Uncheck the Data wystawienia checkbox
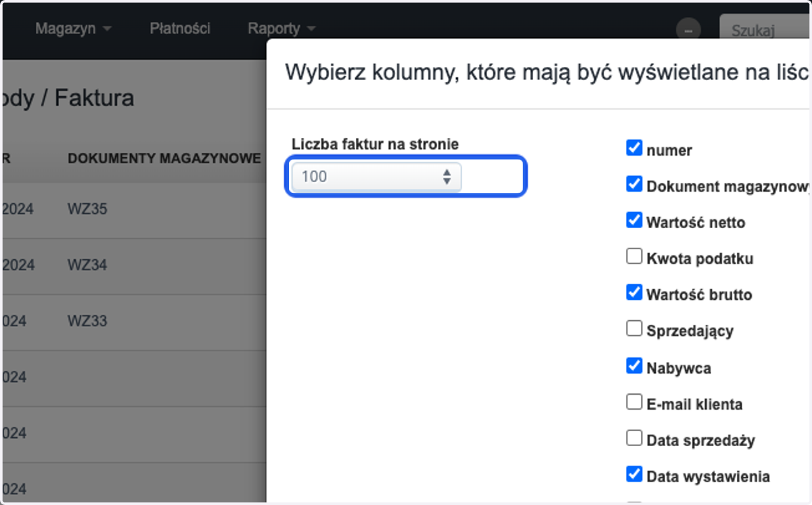 point(634,475)
